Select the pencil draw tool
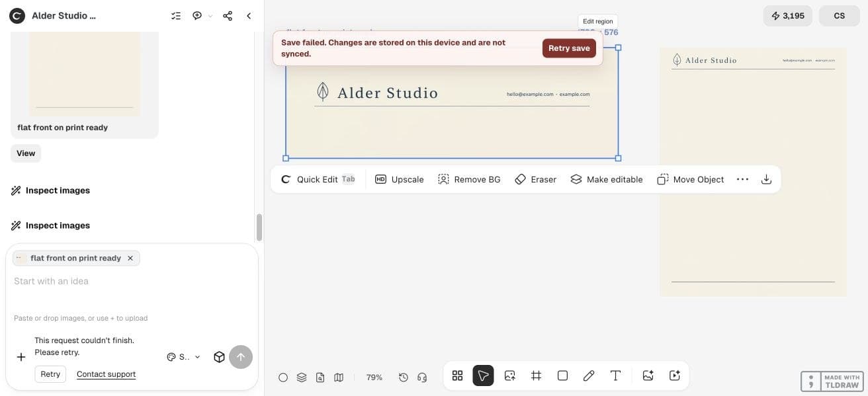 589,376
